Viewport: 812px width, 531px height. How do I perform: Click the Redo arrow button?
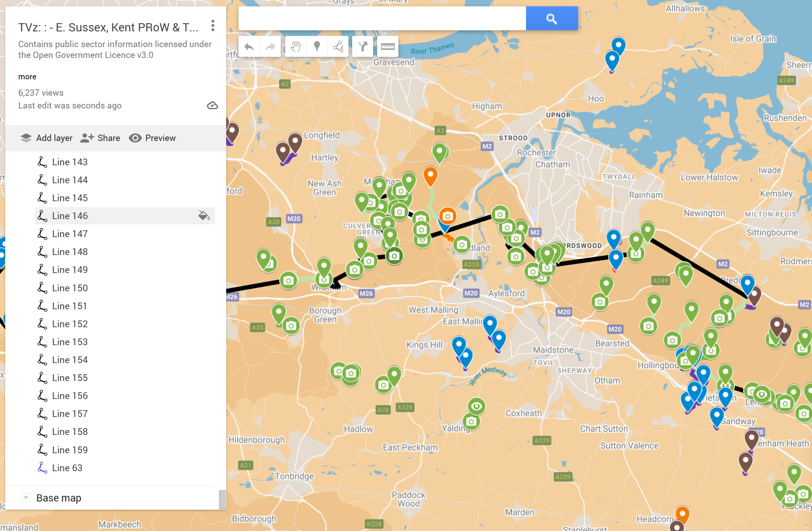270,47
